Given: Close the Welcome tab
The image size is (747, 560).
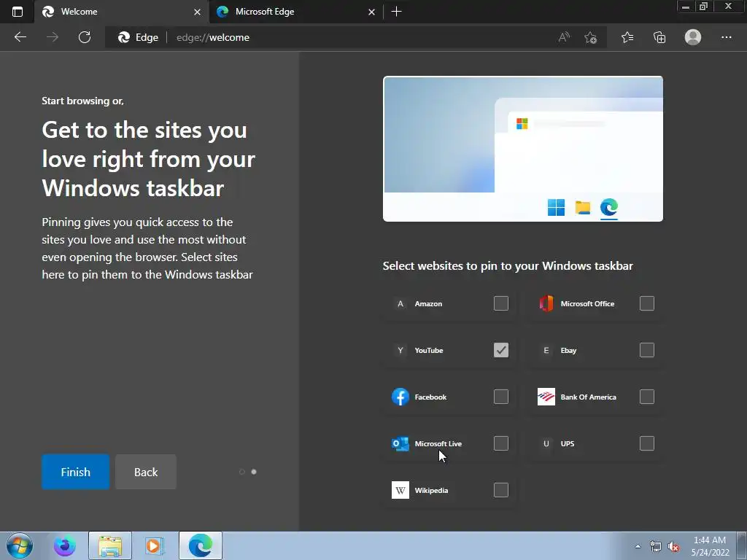Looking at the screenshot, I should tap(197, 12).
